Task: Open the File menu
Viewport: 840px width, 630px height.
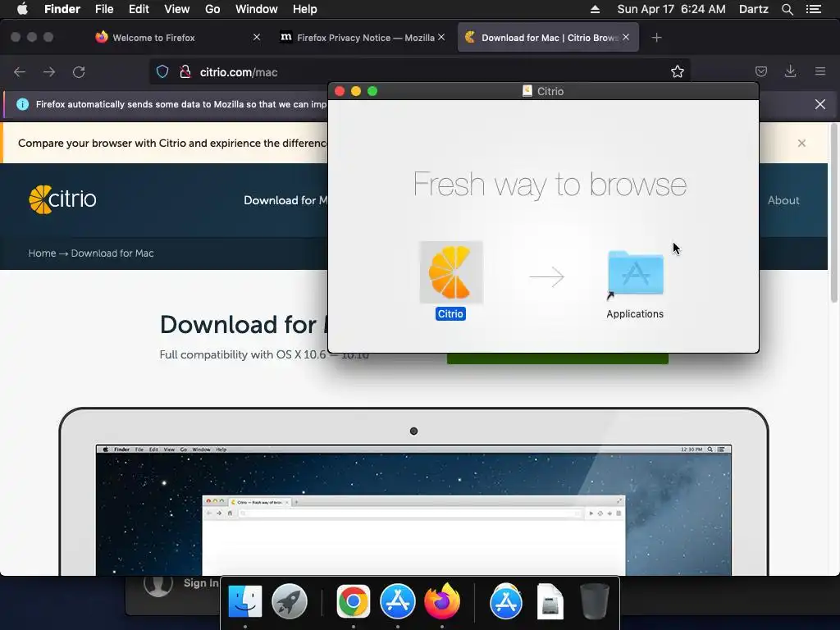Action: click(104, 9)
